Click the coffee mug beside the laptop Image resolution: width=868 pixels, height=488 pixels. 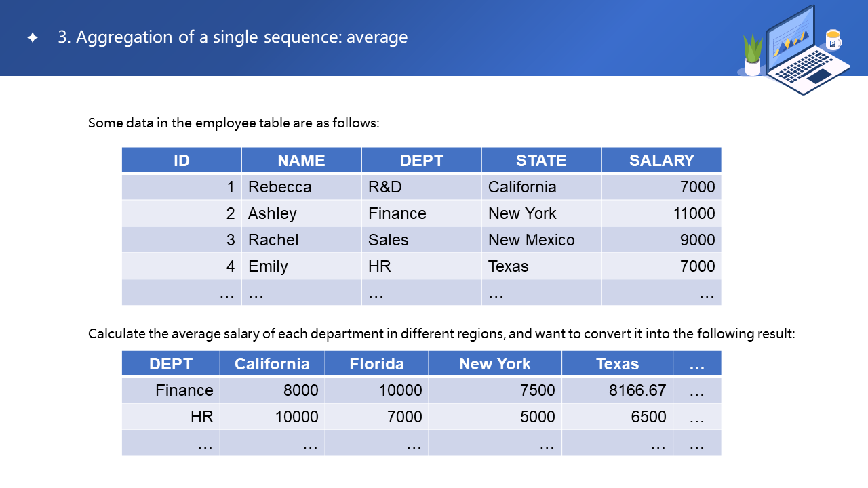point(833,39)
